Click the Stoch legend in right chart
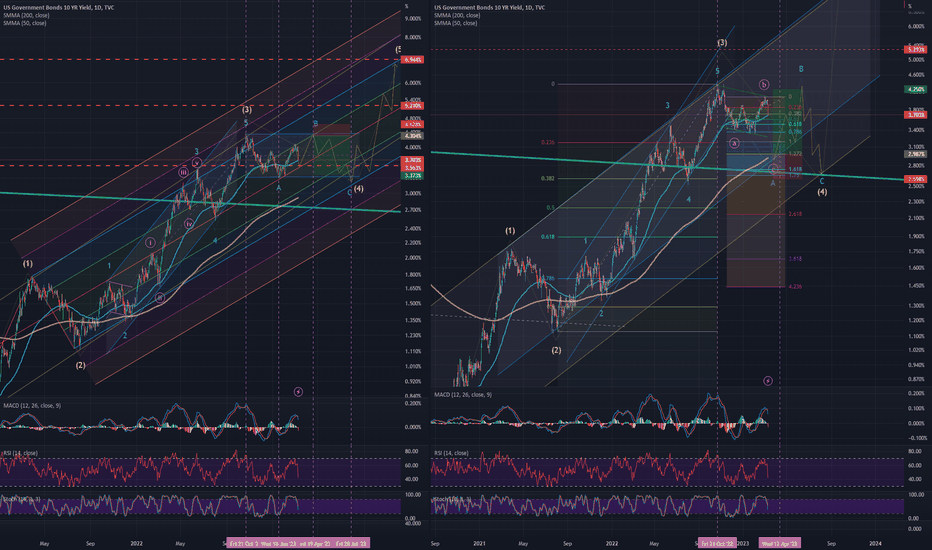The image size is (932, 550). click(x=452, y=499)
